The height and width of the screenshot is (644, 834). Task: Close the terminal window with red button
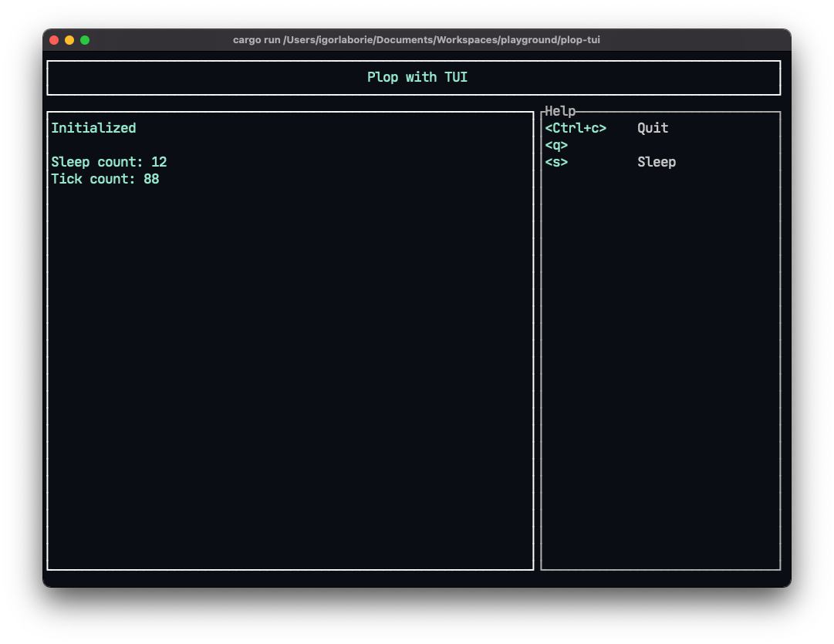[x=54, y=40]
